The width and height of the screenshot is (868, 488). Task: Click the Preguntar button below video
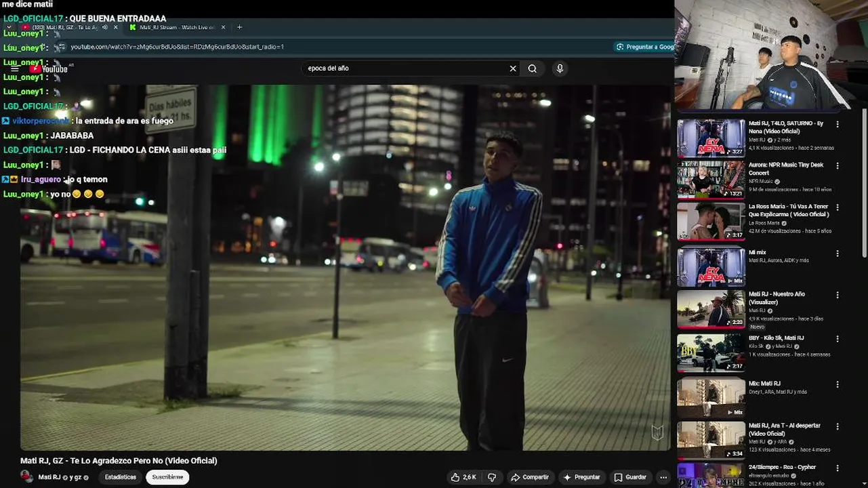tap(581, 477)
